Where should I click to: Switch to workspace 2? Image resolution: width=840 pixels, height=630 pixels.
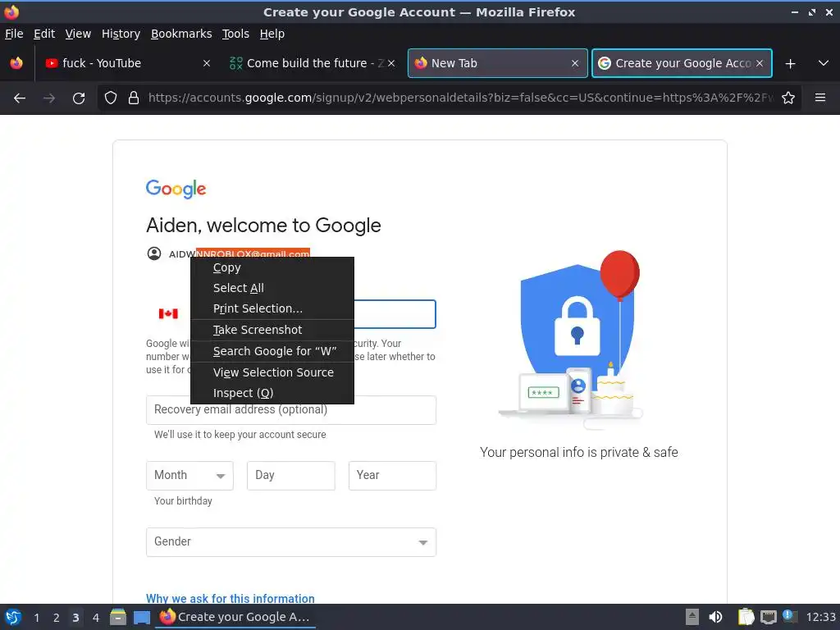[57, 618]
